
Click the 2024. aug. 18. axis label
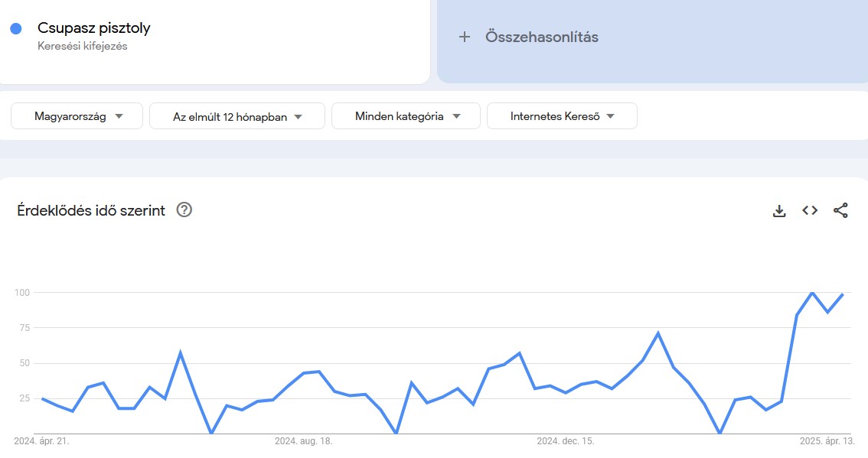coord(304,441)
